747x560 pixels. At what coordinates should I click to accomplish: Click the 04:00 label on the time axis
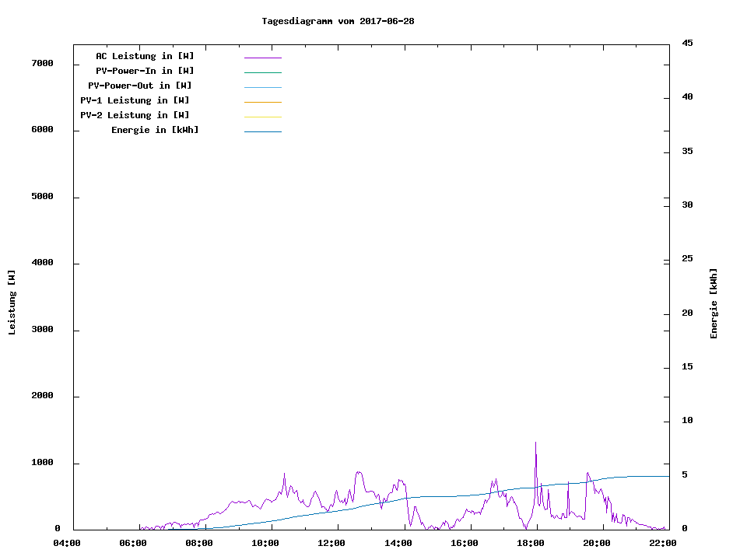pos(66,543)
